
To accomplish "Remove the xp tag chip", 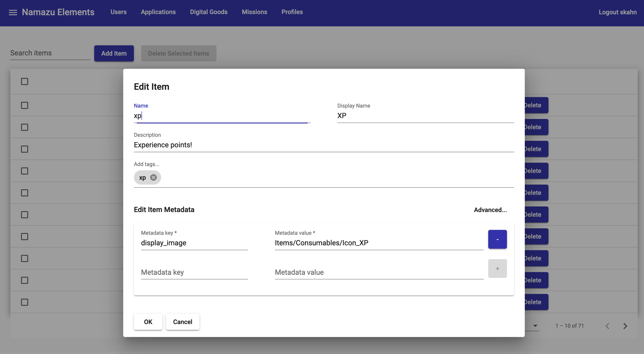I will (x=153, y=178).
